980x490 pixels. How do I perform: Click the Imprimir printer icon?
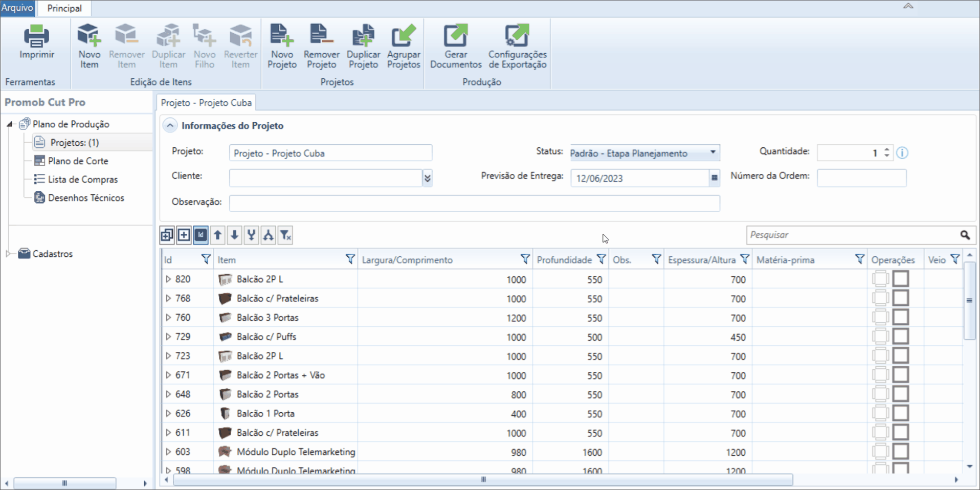36,36
